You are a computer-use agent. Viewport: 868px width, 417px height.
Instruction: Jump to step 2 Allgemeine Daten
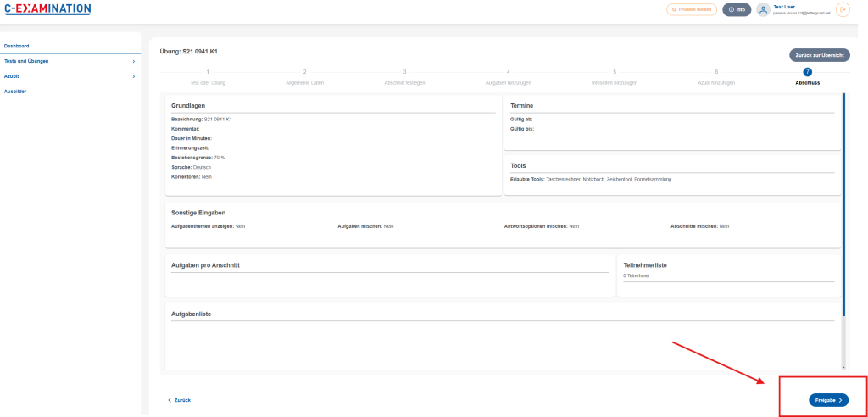tap(305, 77)
